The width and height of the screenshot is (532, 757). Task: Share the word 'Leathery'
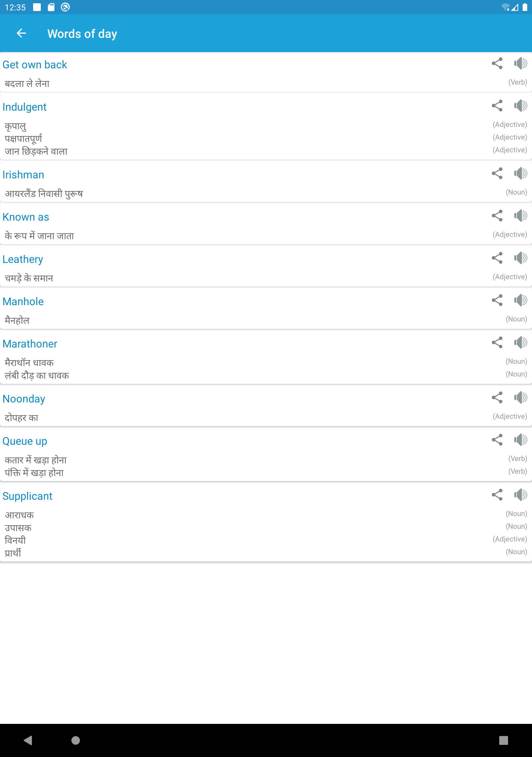coord(497,258)
